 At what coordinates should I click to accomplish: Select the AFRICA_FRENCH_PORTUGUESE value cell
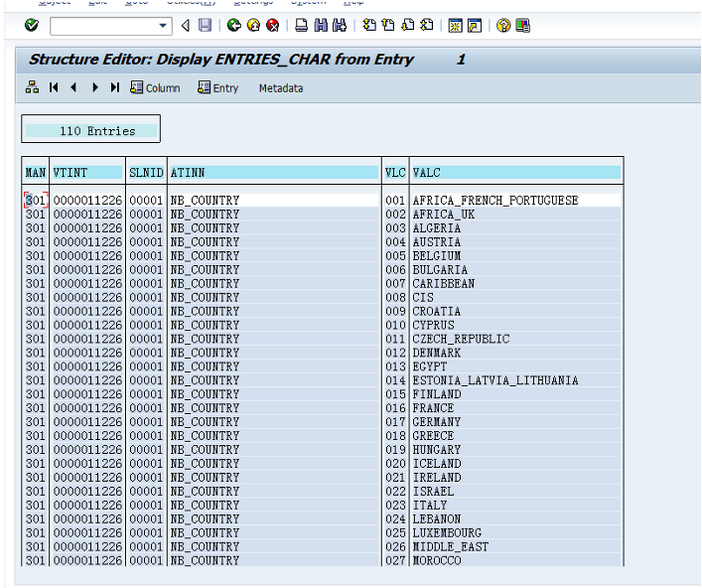495,201
